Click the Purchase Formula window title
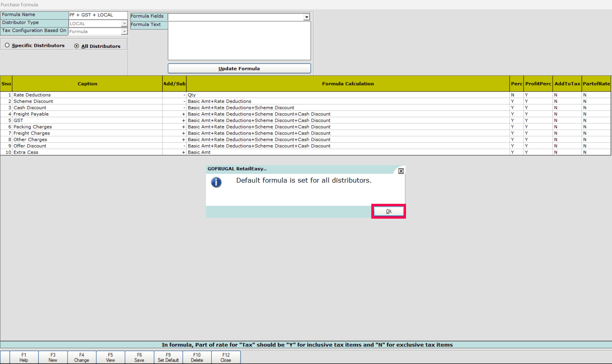 tap(19, 5)
